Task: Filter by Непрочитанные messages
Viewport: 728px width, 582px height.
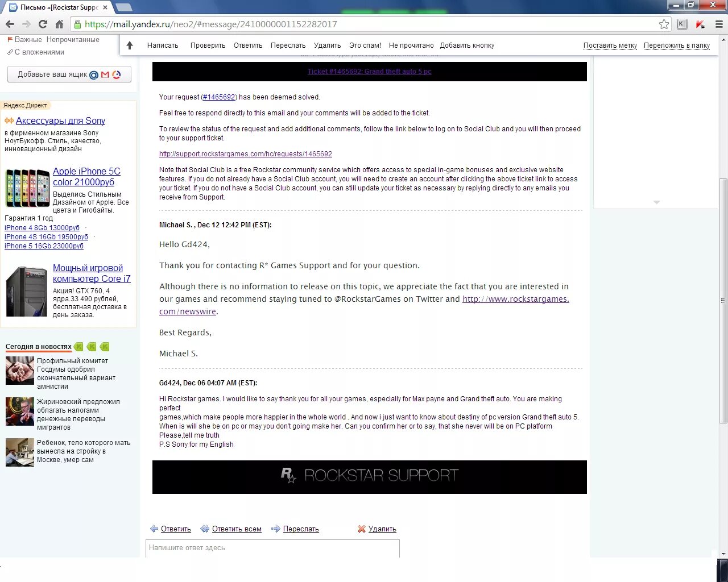Action: click(x=73, y=40)
